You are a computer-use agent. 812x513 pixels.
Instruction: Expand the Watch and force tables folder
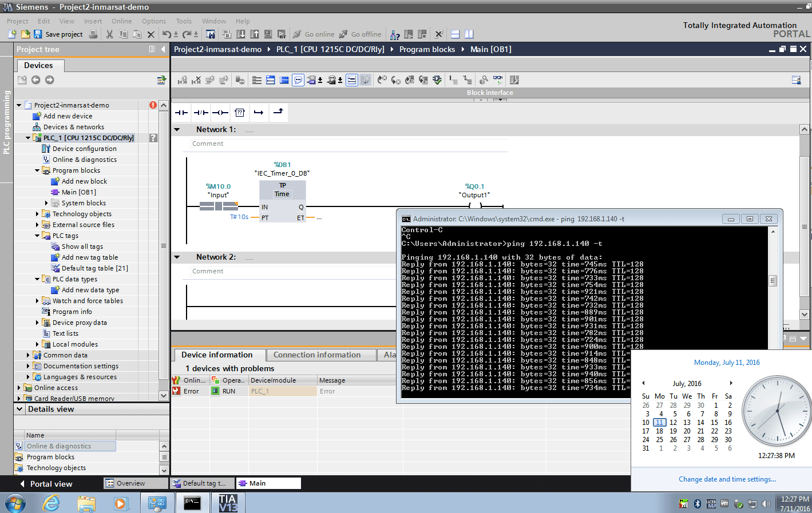coord(37,301)
